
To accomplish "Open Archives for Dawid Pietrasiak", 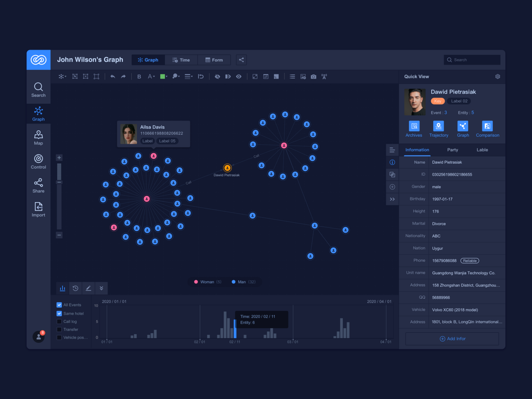I will tap(414, 129).
